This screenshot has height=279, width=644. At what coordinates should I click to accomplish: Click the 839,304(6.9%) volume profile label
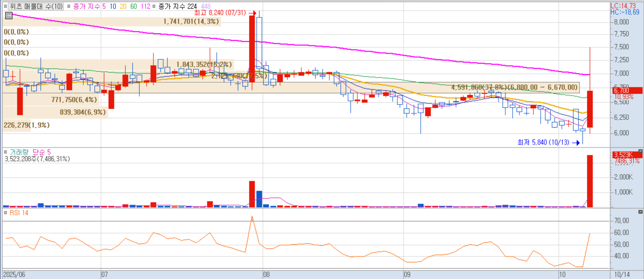(x=83, y=112)
